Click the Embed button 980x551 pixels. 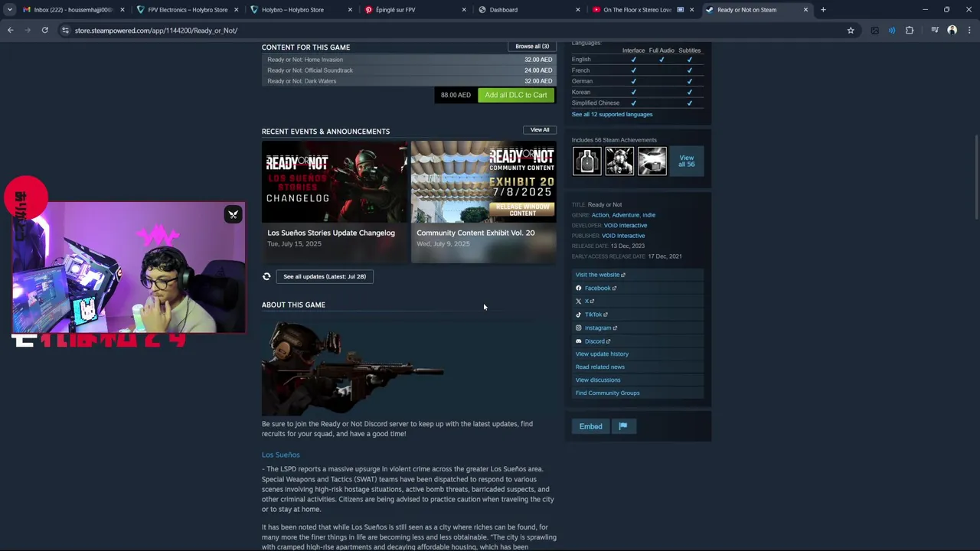[x=590, y=426]
